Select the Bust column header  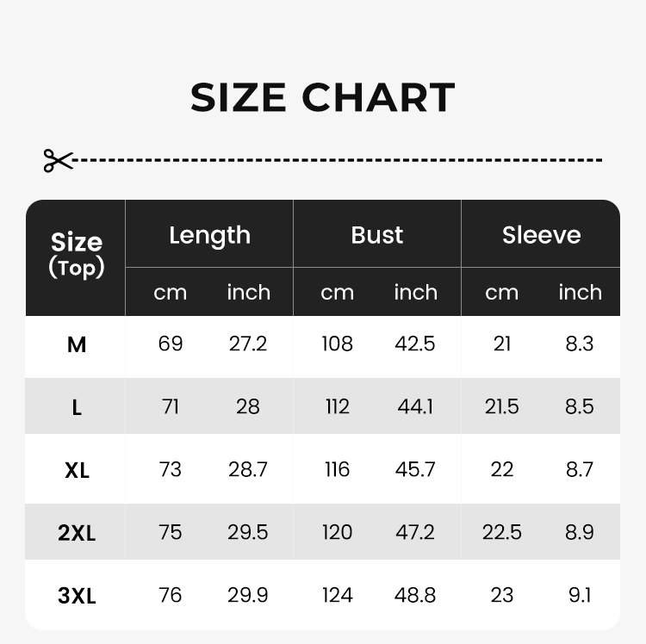377,235
